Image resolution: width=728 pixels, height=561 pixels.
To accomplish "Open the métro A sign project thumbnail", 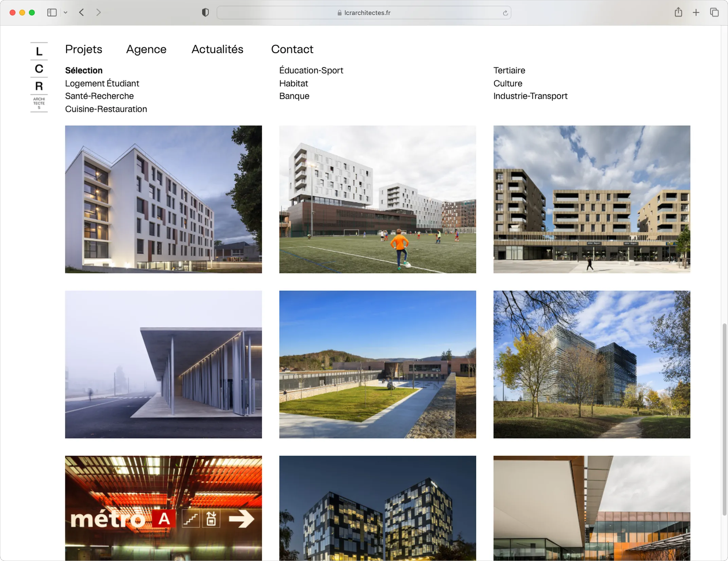I will (x=163, y=508).
